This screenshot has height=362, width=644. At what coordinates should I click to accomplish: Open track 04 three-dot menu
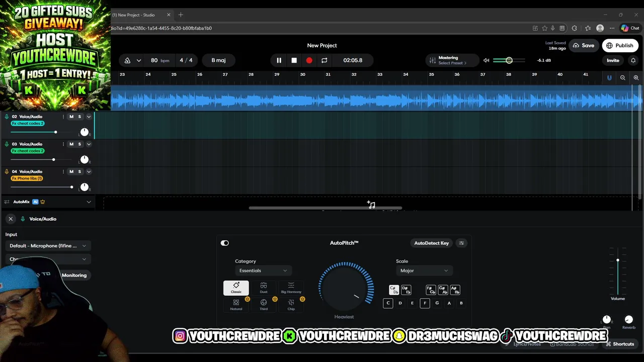[63, 171]
